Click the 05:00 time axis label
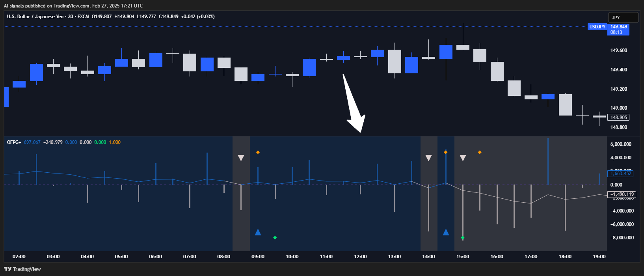 [121, 257]
